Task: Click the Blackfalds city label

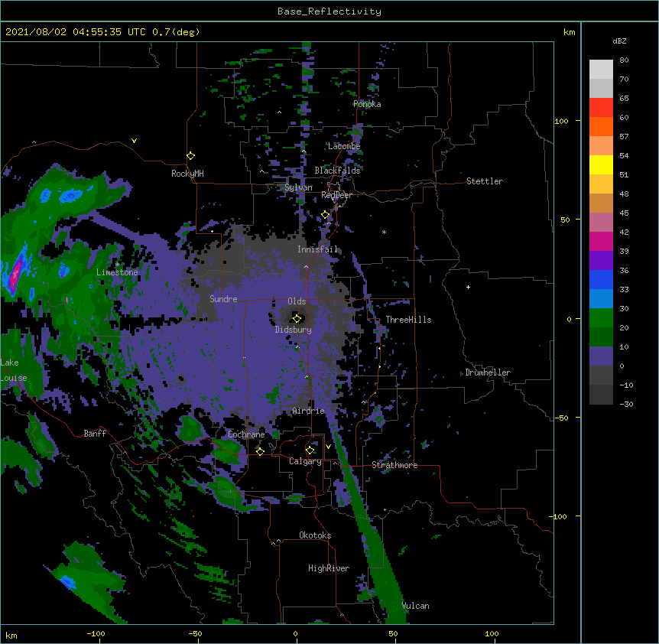Action: 337,171
